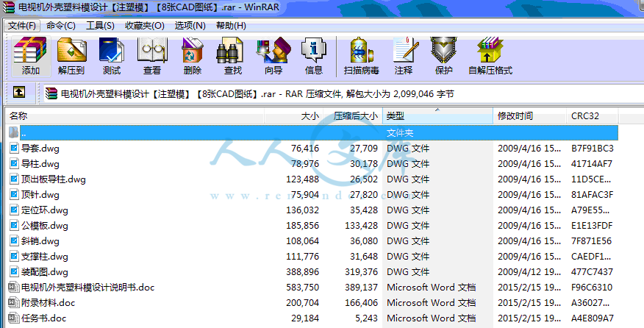
Task: Click the 任务书.doc Word icon
Action: 13,318
